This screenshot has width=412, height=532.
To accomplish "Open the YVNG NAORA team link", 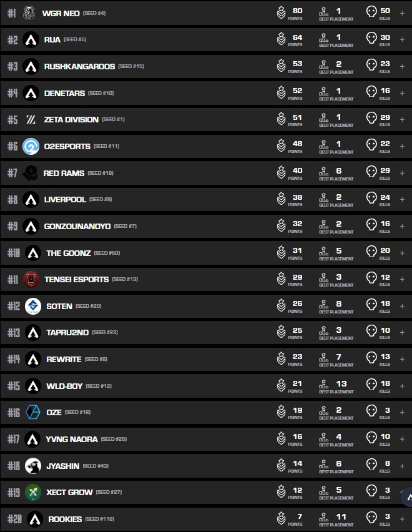I will tap(72, 439).
